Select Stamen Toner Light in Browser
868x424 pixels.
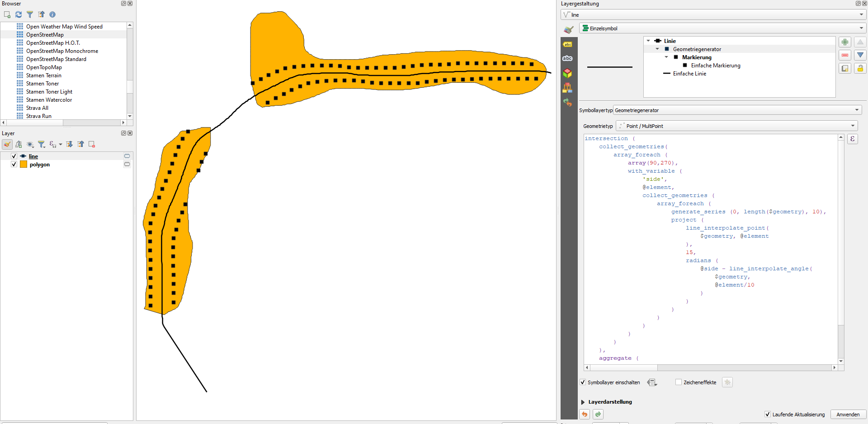(x=49, y=92)
